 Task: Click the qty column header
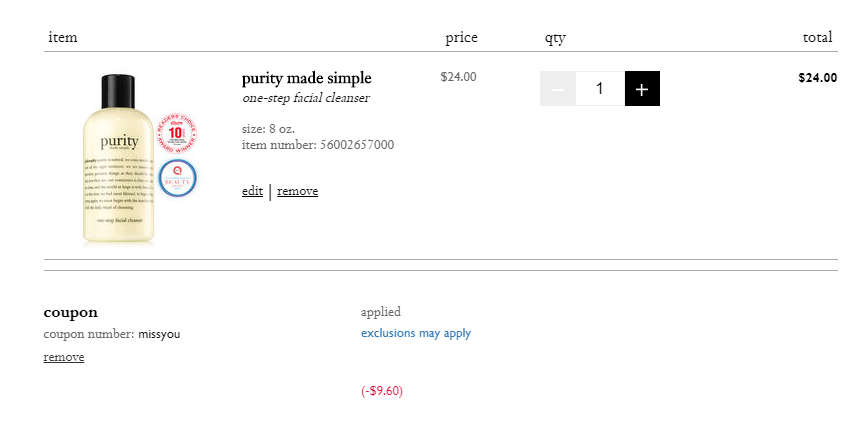pos(555,38)
